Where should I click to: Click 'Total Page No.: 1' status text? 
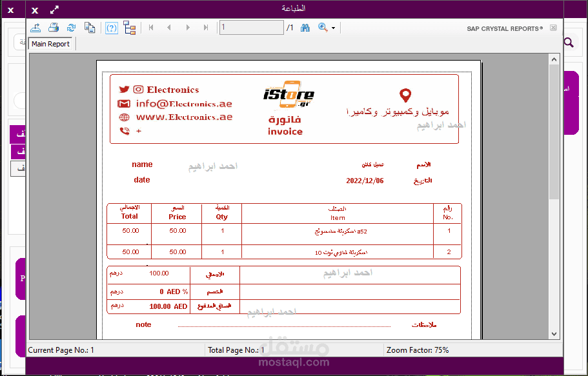coord(236,350)
